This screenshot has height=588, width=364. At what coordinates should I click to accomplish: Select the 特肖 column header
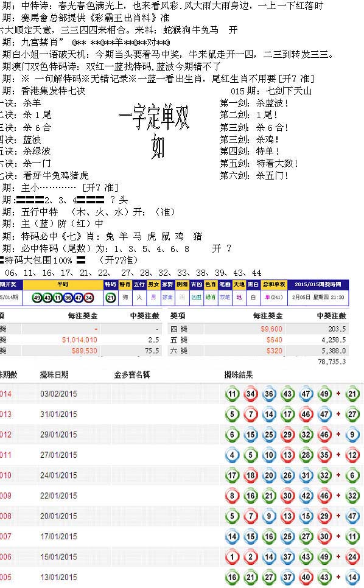click(x=125, y=285)
